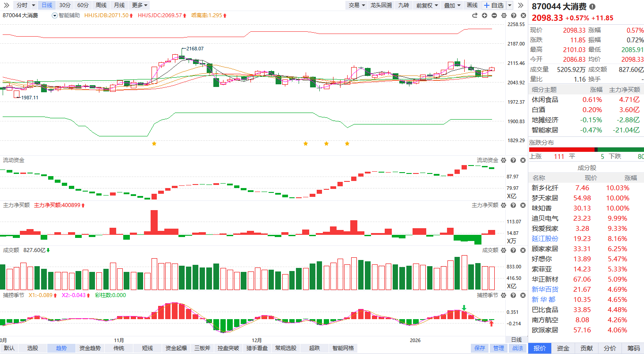Open main chart indicator settings gear
The image size is (644, 354).
(x=504, y=15)
